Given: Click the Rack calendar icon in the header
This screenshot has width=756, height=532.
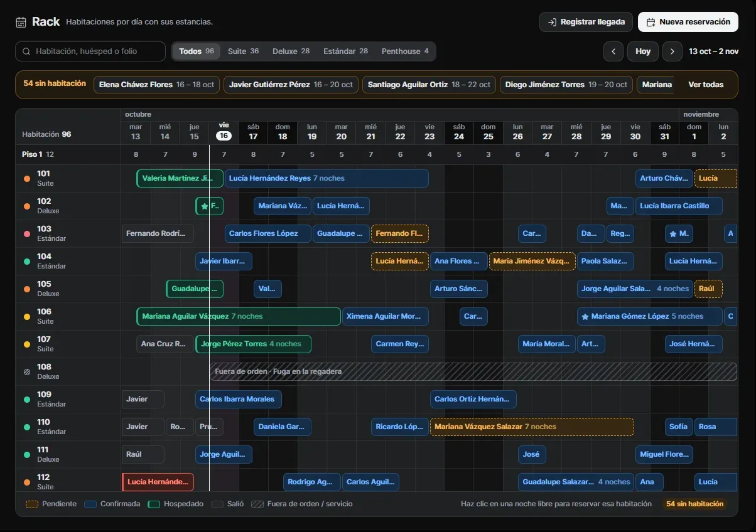Looking at the screenshot, I should (21, 22).
